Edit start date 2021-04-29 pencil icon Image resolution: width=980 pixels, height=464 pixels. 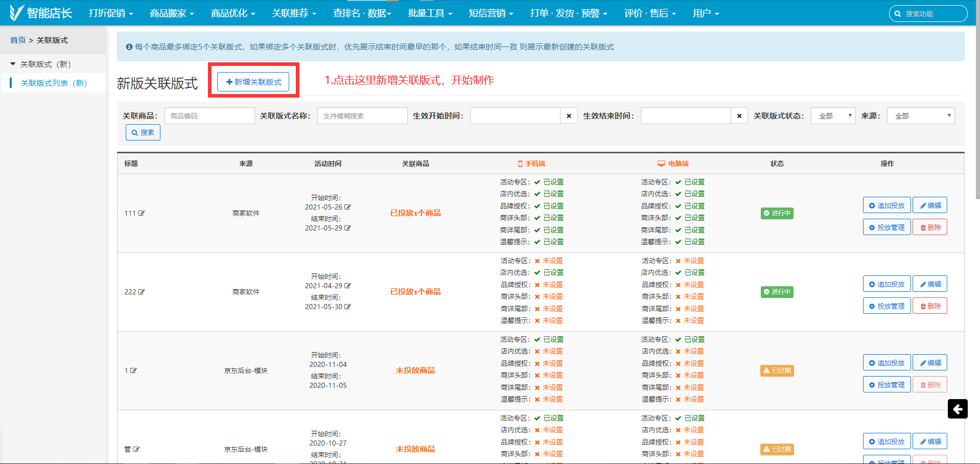pos(348,286)
